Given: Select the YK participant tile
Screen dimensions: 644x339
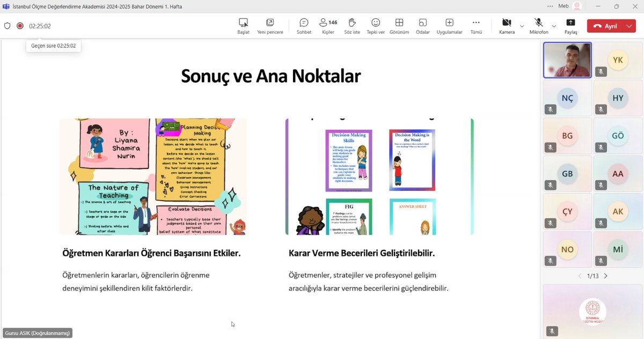Looking at the screenshot, I should pyautogui.click(x=618, y=60).
